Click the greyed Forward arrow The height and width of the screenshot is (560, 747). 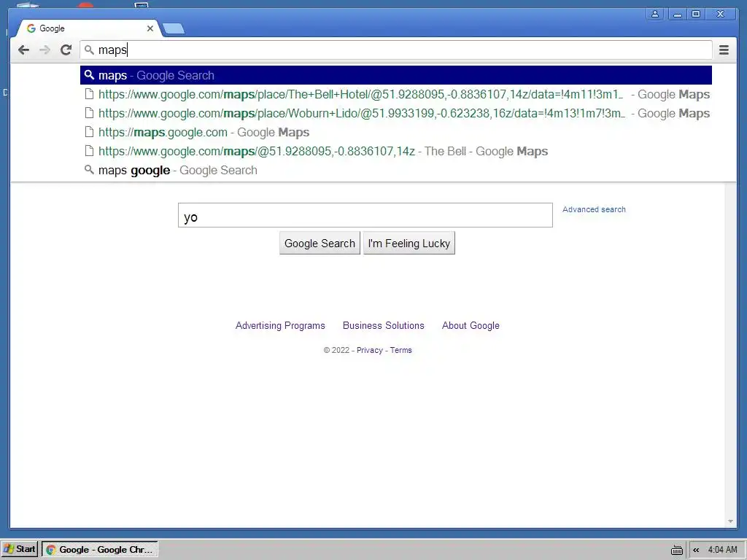click(x=44, y=50)
